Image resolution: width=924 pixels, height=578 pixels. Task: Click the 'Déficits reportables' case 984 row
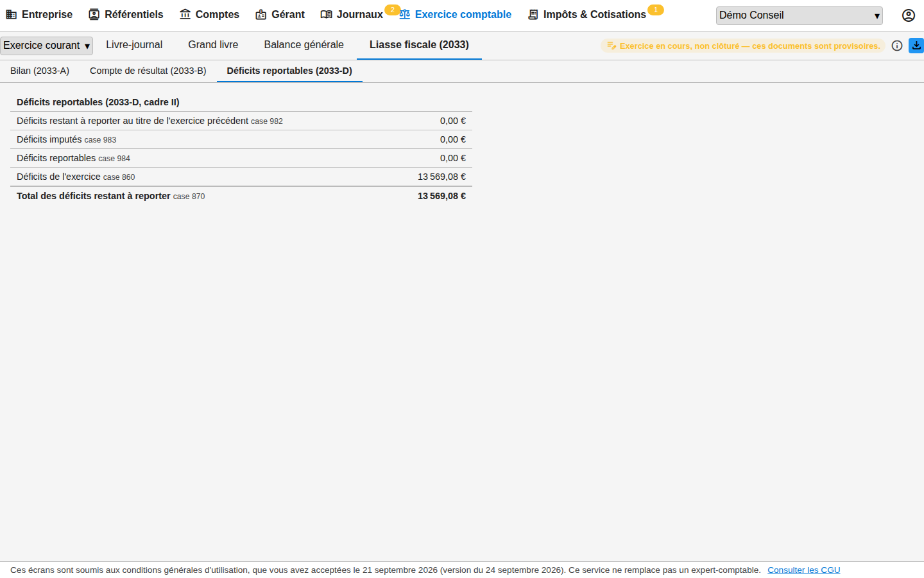pos(241,158)
